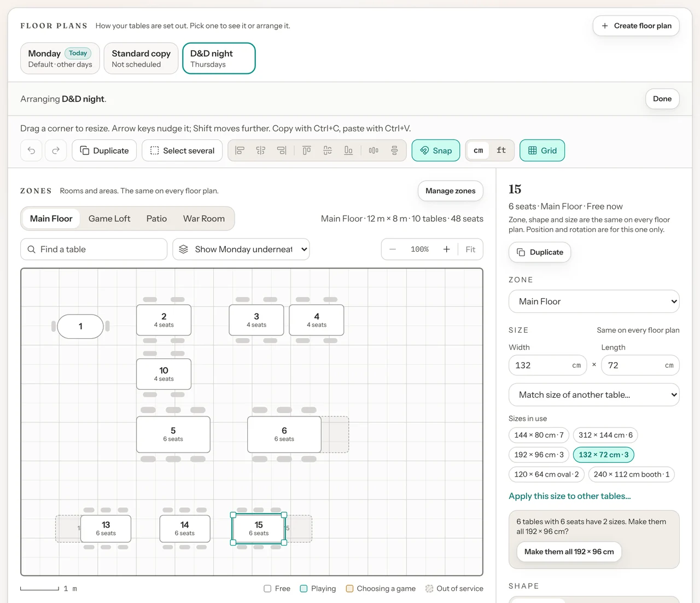This screenshot has height=603, width=700.
Task: Switch to the War Room zone tab
Action: pos(204,219)
